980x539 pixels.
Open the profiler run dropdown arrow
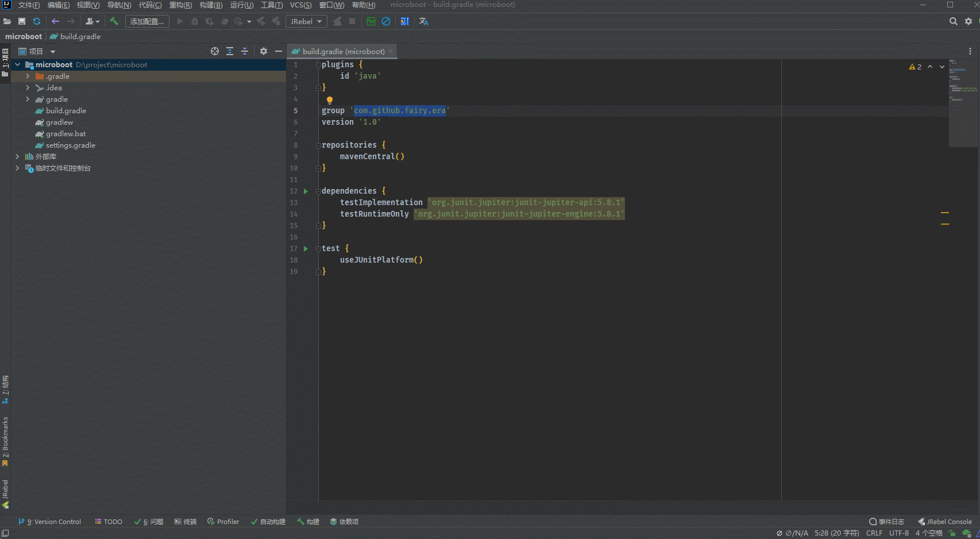pos(249,21)
